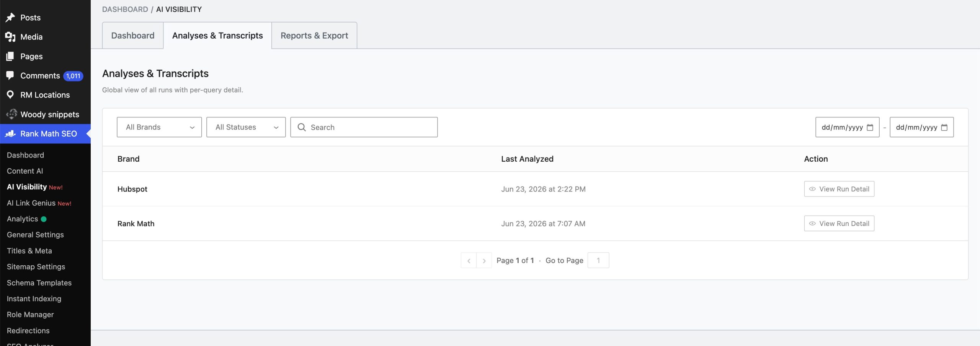Click 'Jun 23, 2026 at 2:22 PM' cell
This screenshot has height=346, width=980.
[543, 189]
